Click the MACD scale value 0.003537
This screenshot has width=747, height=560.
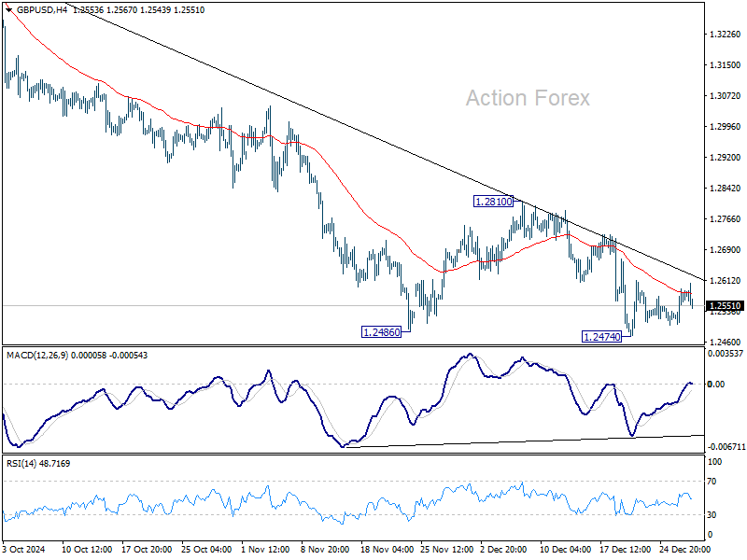click(x=726, y=354)
